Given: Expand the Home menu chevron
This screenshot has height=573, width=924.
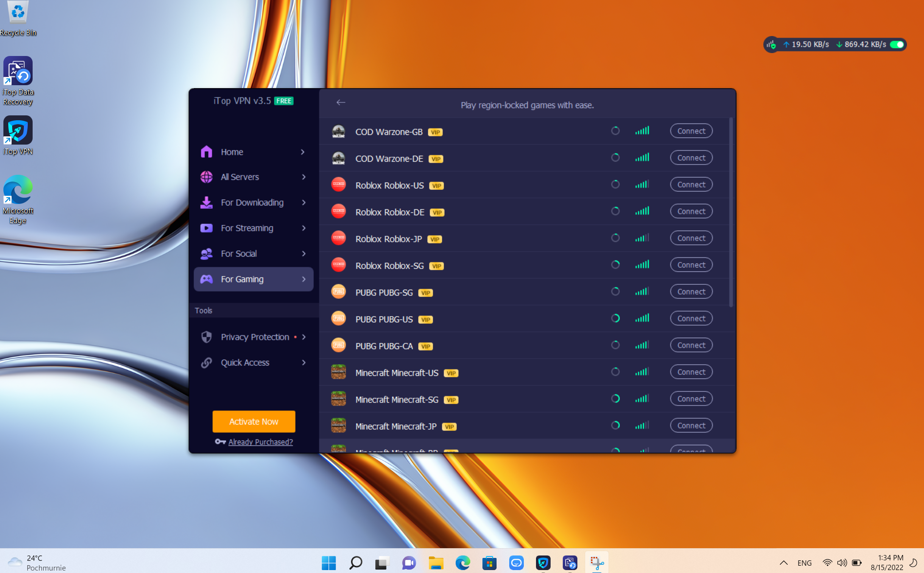Looking at the screenshot, I should [x=303, y=152].
